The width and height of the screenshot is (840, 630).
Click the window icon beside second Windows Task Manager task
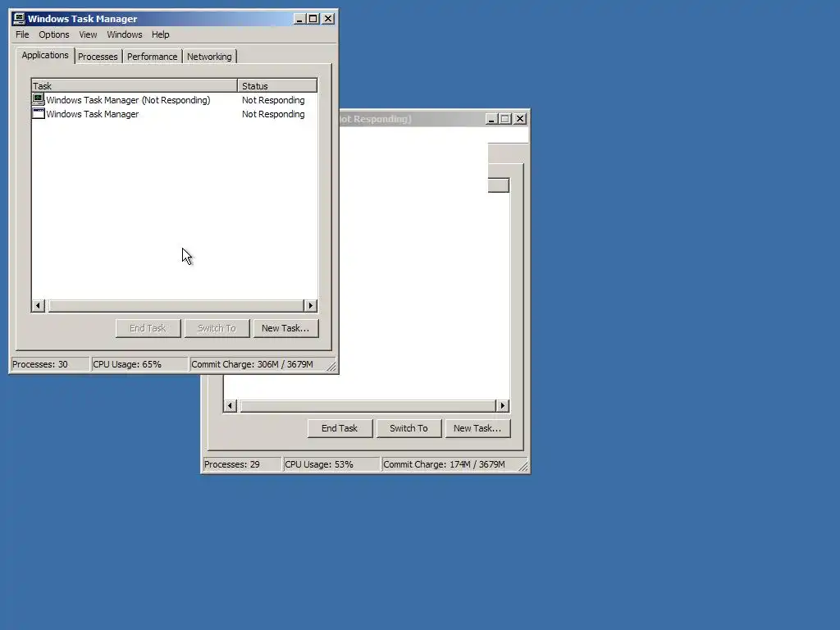click(x=38, y=113)
